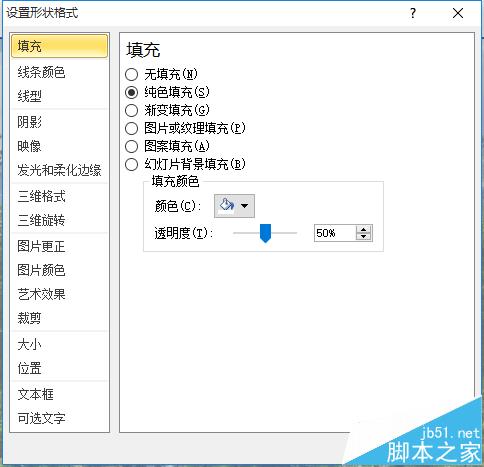Expand the 颜色 dropdown arrow

pyautogui.click(x=245, y=206)
